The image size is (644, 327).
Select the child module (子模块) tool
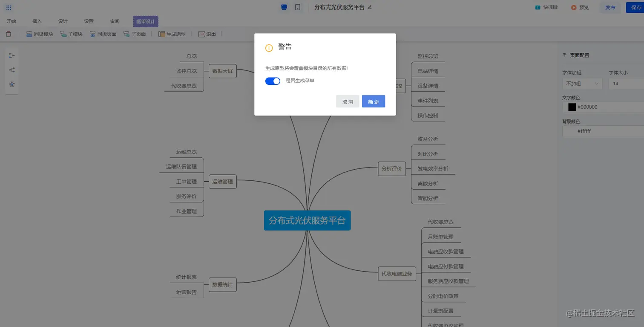click(71, 34)
